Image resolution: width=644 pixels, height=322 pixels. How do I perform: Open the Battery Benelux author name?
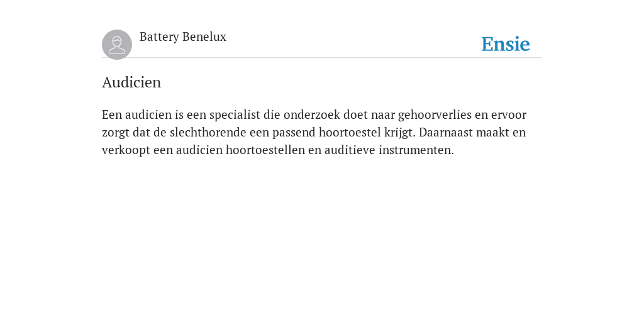[183, 37]
